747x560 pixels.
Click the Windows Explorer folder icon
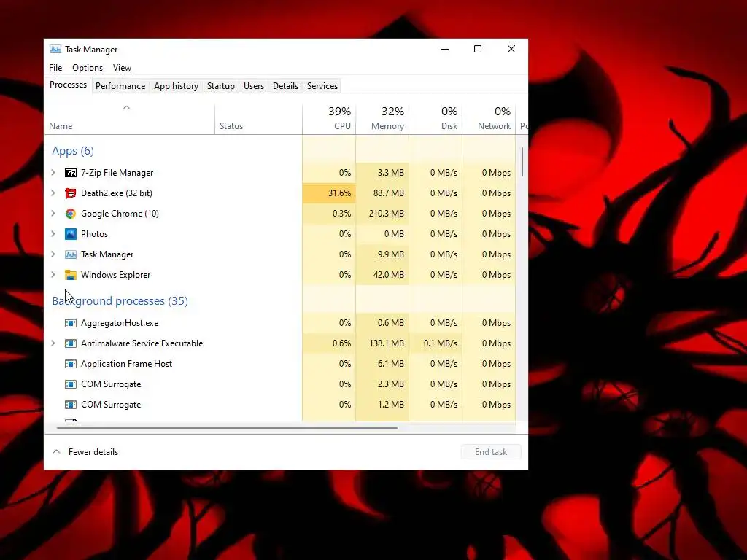[x=71, y=275]
